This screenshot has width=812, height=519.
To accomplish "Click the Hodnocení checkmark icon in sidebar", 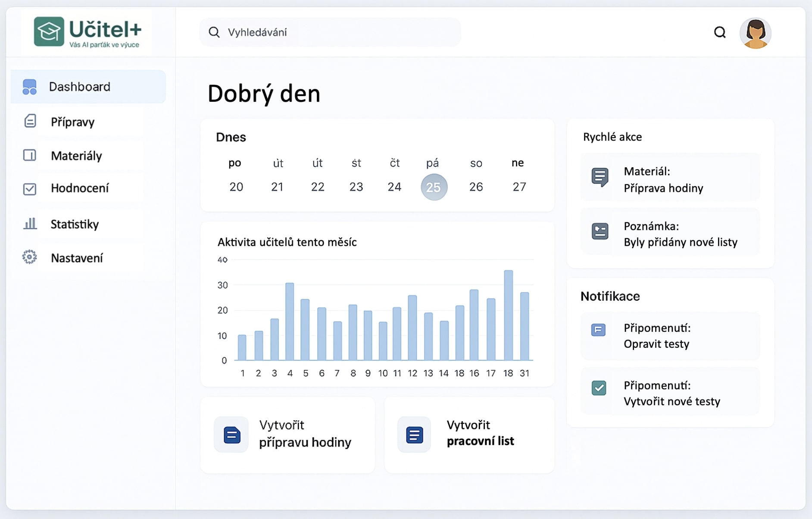I will click(30, 189).
